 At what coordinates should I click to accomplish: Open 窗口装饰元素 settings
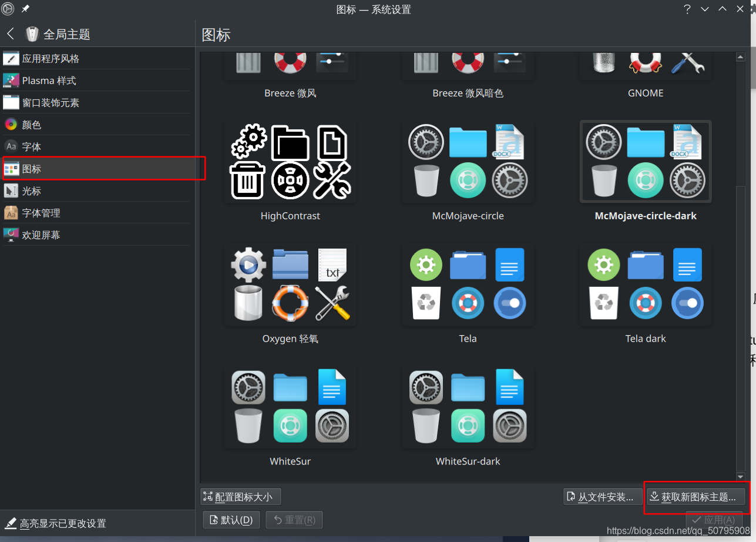[x=97, y=102]
